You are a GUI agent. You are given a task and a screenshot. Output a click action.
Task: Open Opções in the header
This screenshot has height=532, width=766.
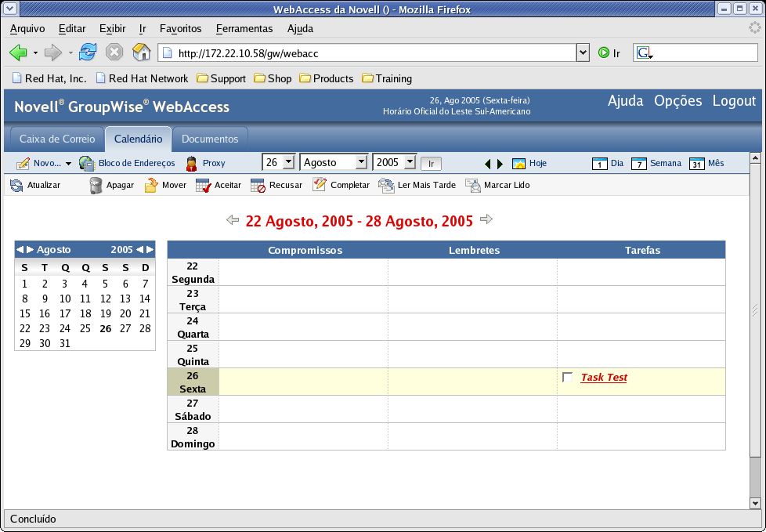(678, 100)
